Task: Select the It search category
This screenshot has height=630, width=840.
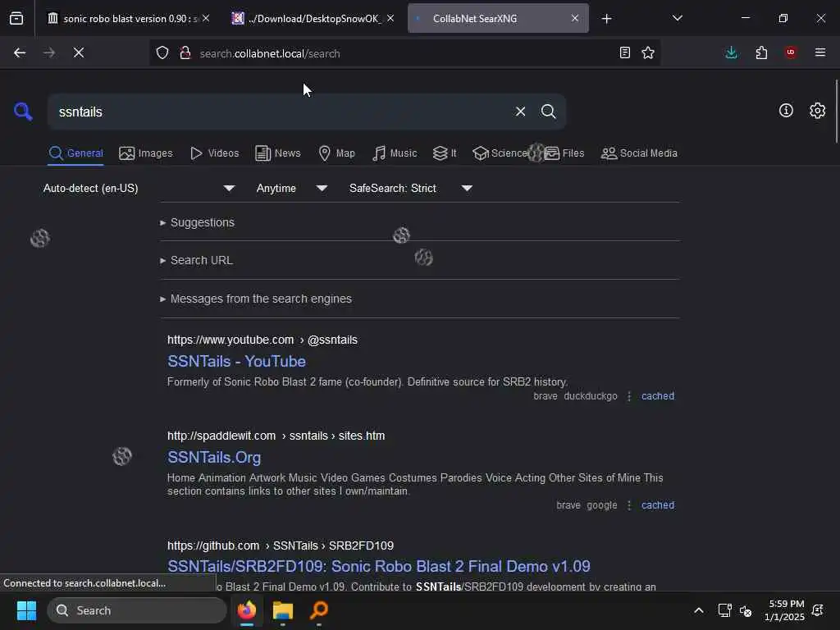Action: [x=445, y=153]
